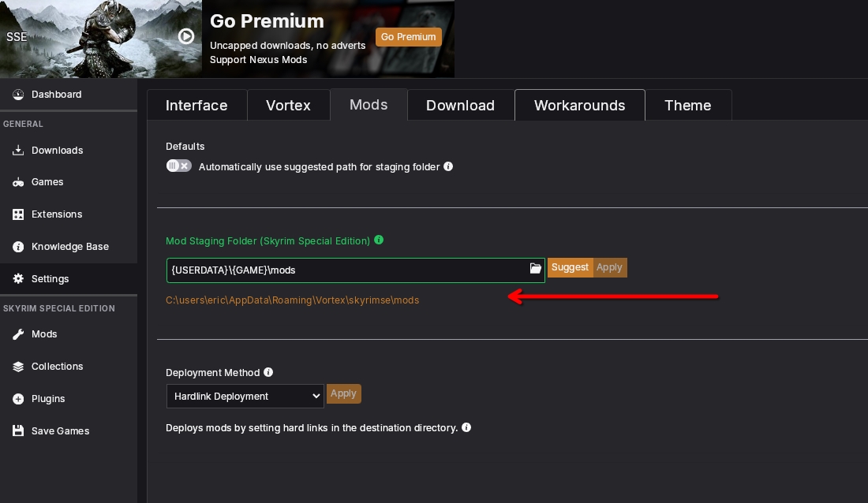Click the Extensions grid icon in sidebar
Screen dimensions: 868x503
coord(18,214)
